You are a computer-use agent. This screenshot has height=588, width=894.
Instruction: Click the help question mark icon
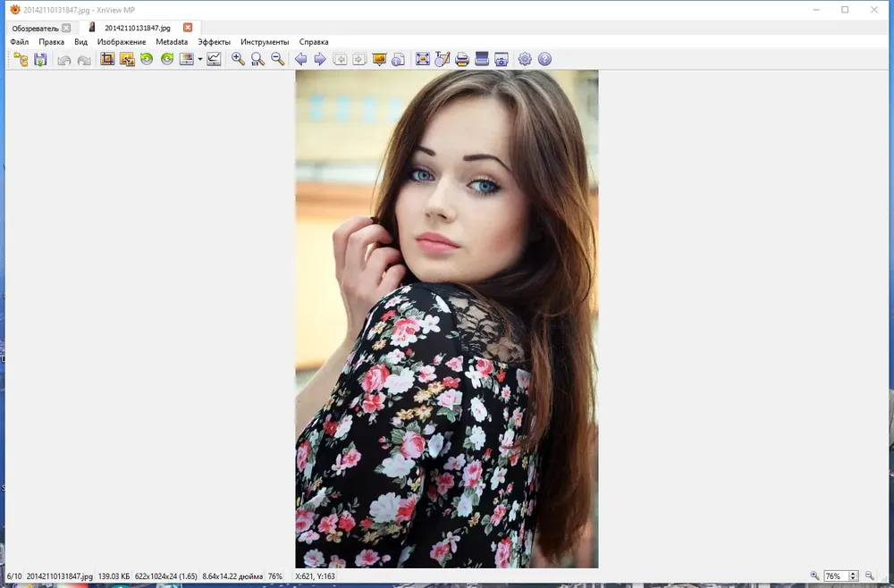pos(544,59)
